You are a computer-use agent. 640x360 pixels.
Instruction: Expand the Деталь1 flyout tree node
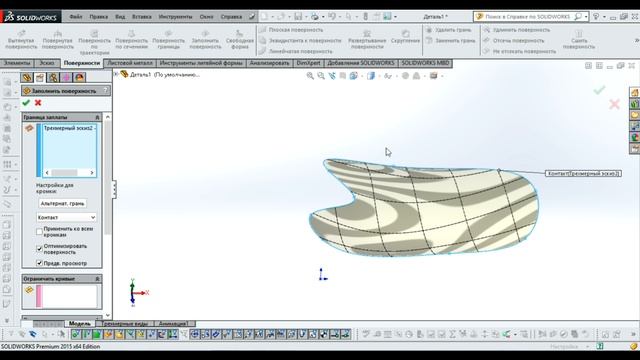[x=116, y=74]
